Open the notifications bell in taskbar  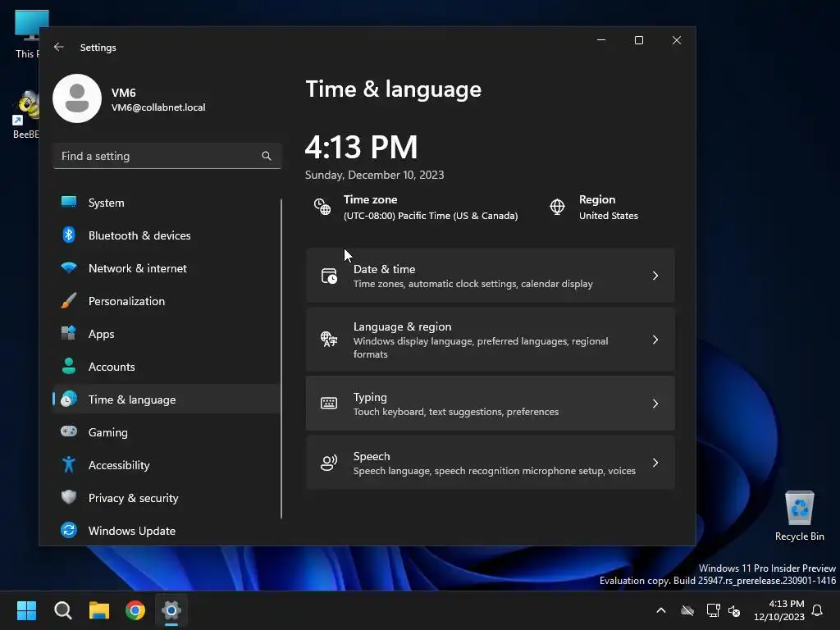(x=818, y=610)
